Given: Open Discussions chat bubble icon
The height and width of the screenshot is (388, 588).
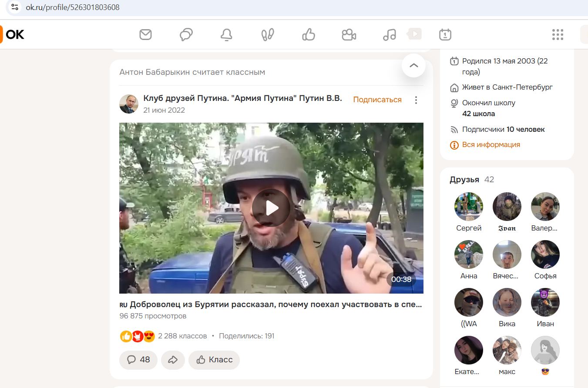Looking at the screenshot, I should (x=186, y=35).
